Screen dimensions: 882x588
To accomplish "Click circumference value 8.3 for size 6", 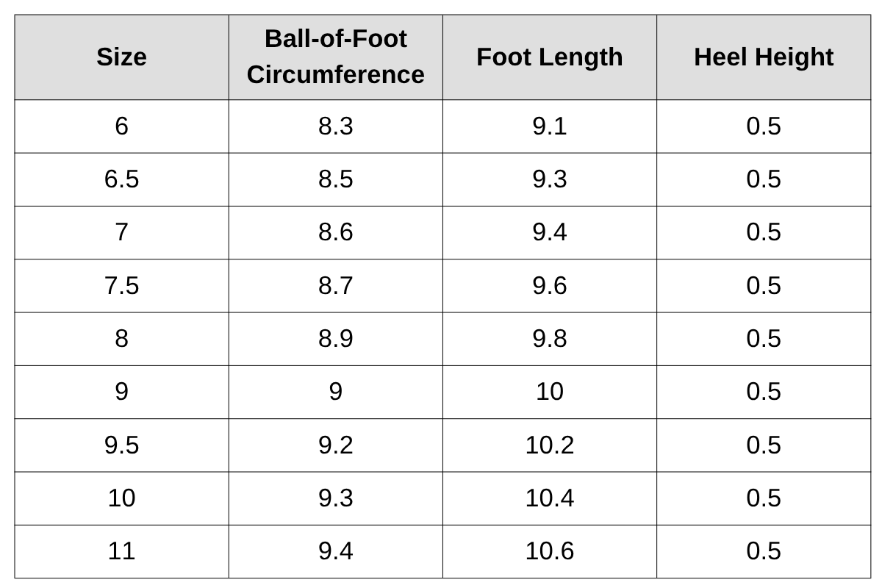I will tap(335, 126).
